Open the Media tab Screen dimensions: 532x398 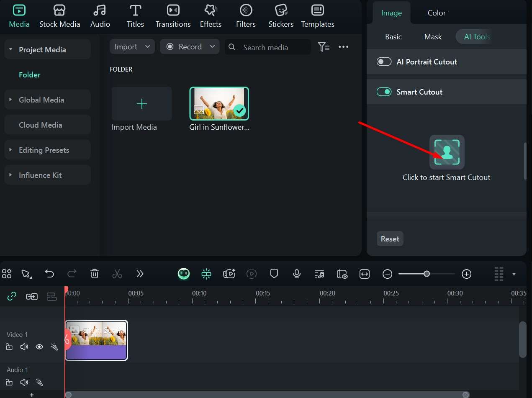pyautogui.click(x=19, y=16)
